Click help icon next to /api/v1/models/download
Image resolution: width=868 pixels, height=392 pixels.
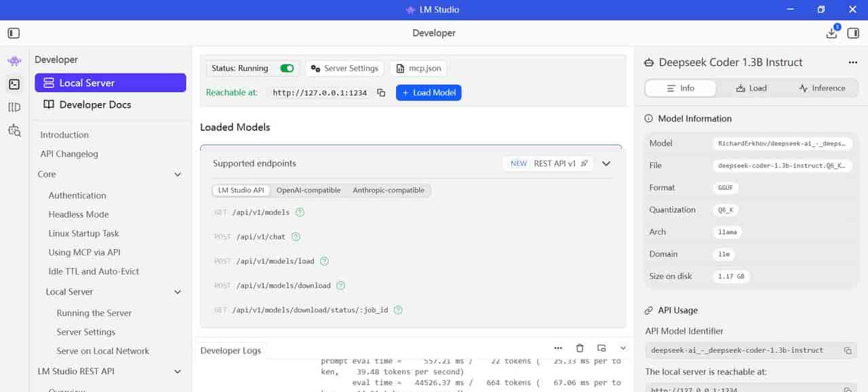pos(340,286)
